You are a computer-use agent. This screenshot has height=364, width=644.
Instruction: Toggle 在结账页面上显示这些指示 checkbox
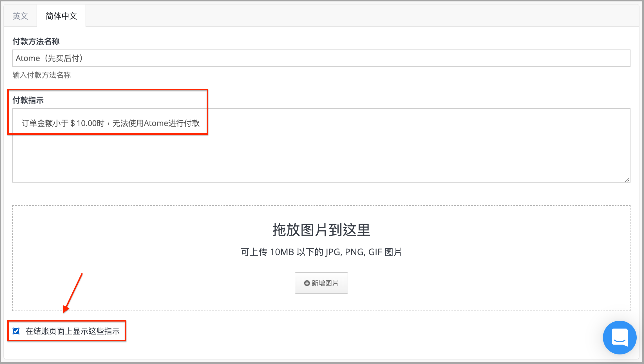(x=16, y=331)
